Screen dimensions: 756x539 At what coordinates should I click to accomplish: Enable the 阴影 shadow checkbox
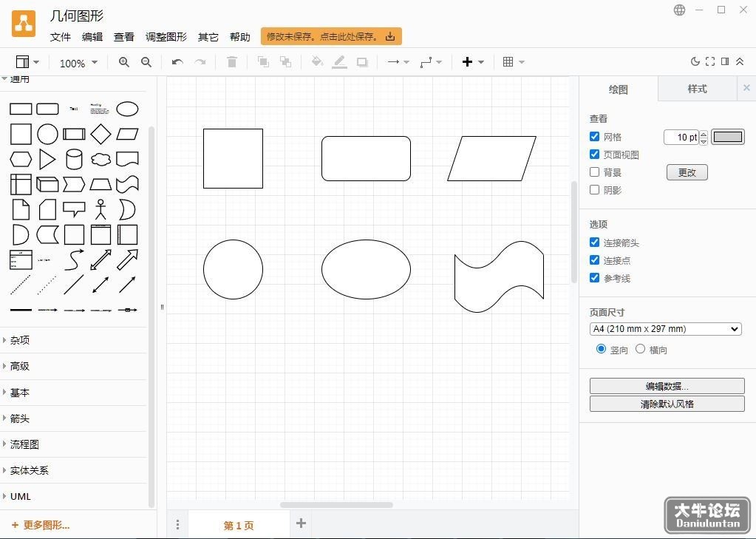point(594,189)
